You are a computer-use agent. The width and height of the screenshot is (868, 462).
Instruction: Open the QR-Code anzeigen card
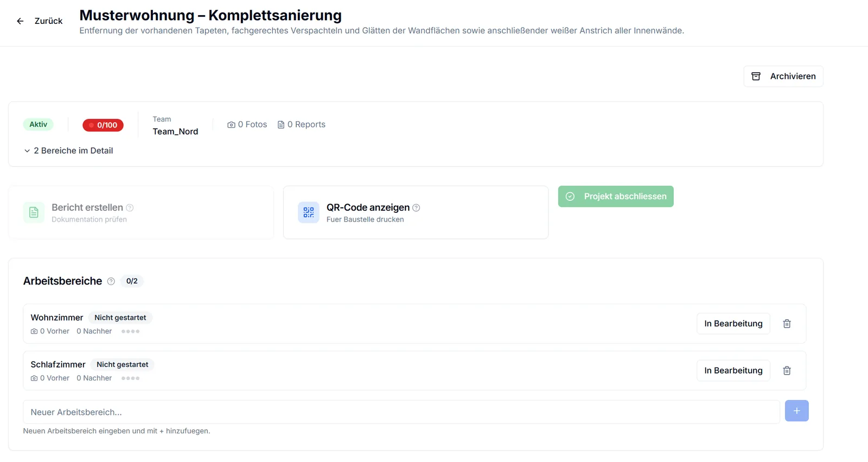[x=416, y=212]
